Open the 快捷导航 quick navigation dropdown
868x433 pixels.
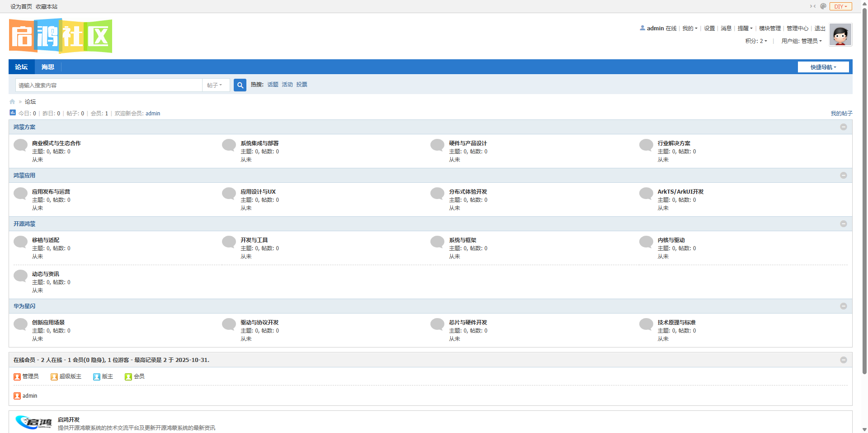[823, 67]
